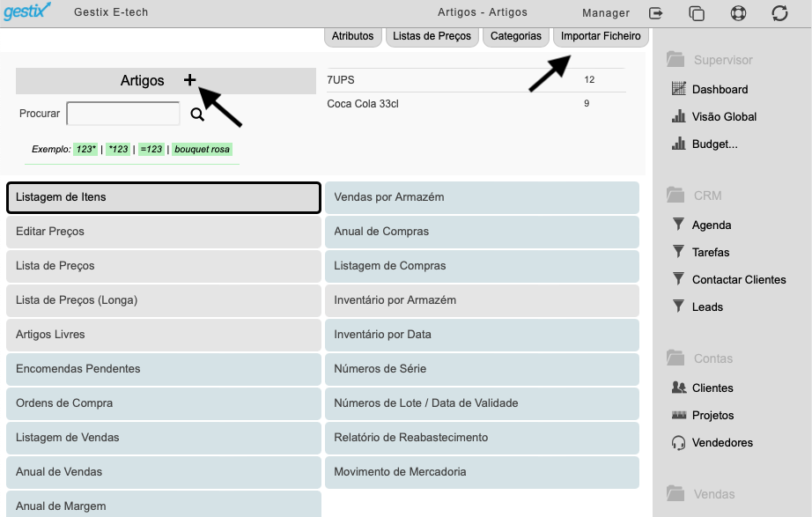Open Contactar Clientes link
Image resolution: width=812 pixels, height=517 pixels.
pyautogui.click(x=739, y=280)
